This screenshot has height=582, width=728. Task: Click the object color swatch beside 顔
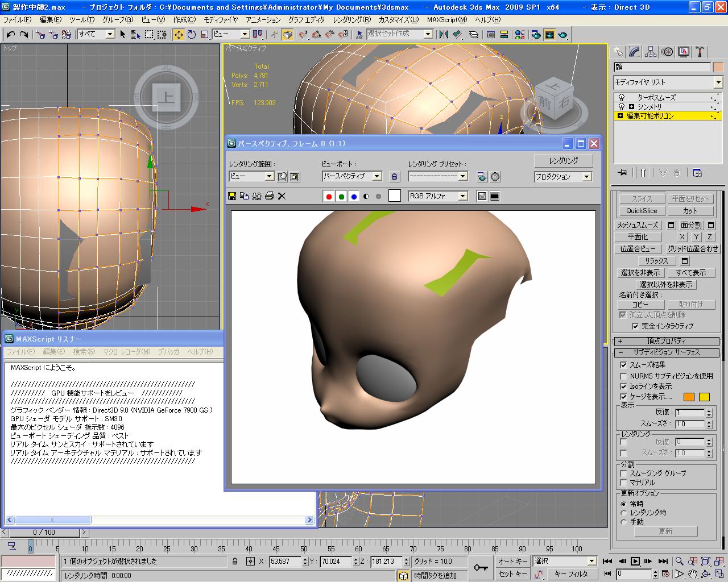718,67
